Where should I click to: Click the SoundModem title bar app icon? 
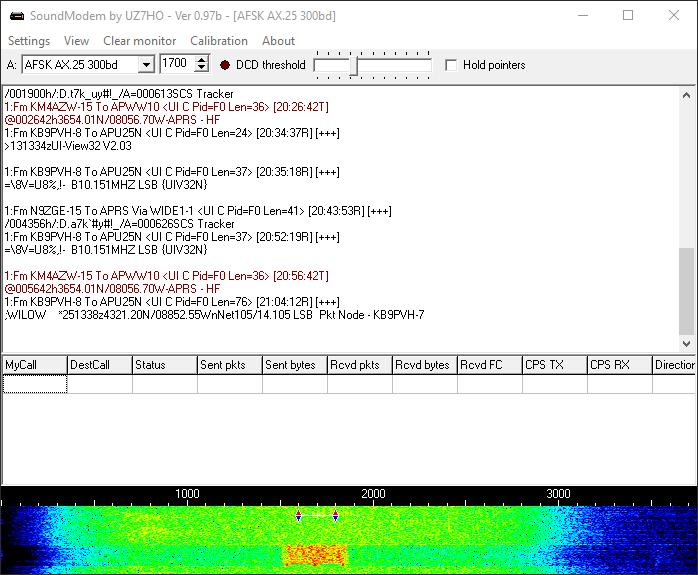point(17,16)
